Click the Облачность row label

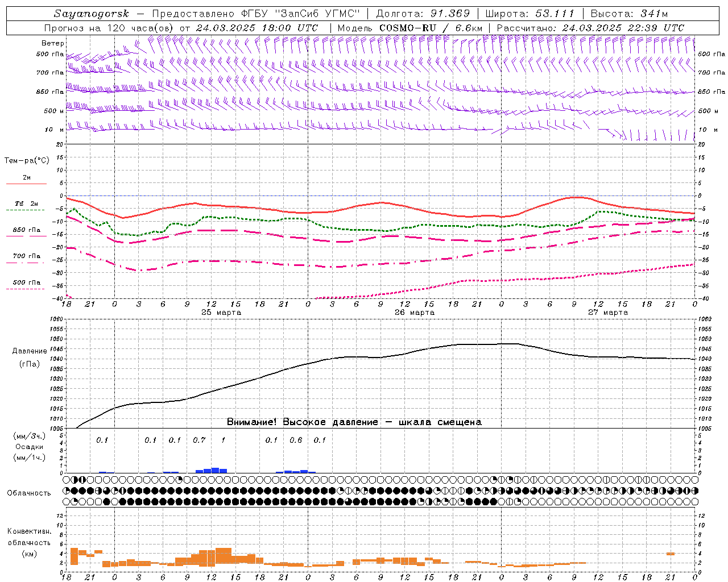(29, 493)
